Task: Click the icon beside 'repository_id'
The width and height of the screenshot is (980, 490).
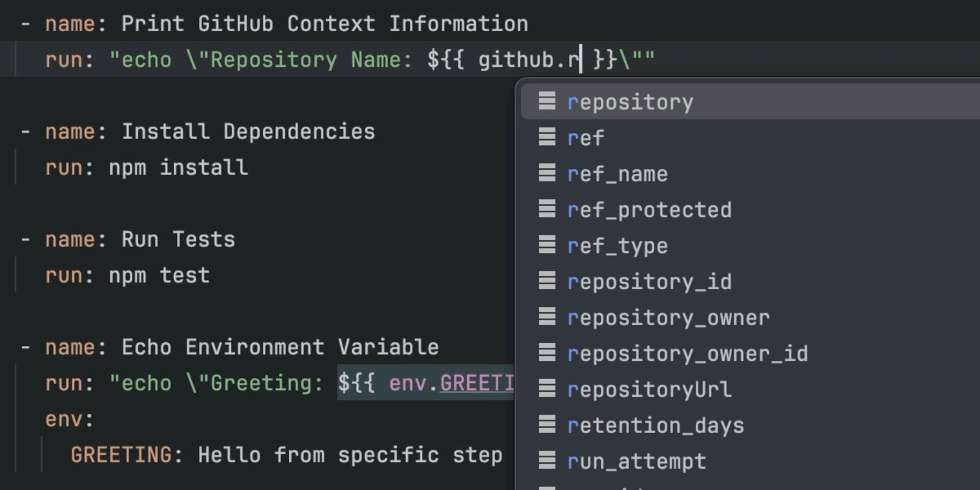Action: pyautogui.click(x=547, y=281)
